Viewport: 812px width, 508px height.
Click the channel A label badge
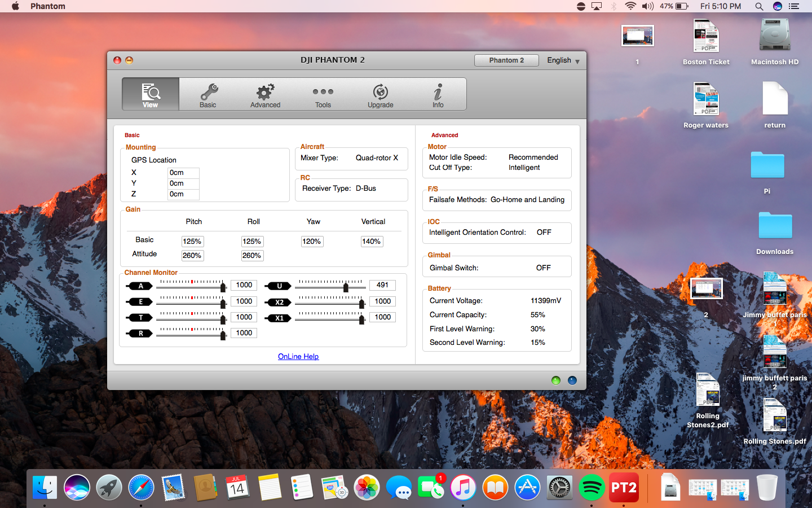[140, 286]
